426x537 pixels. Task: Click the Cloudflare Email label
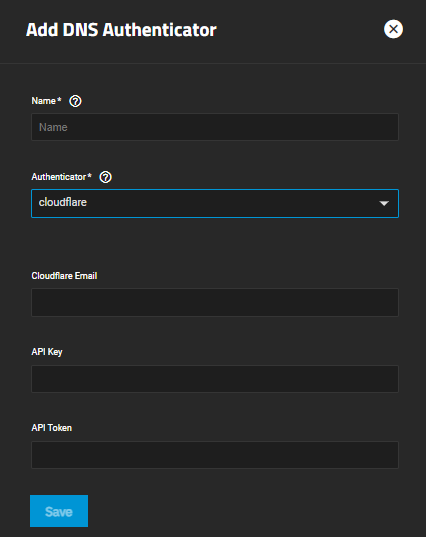point(64,276)
